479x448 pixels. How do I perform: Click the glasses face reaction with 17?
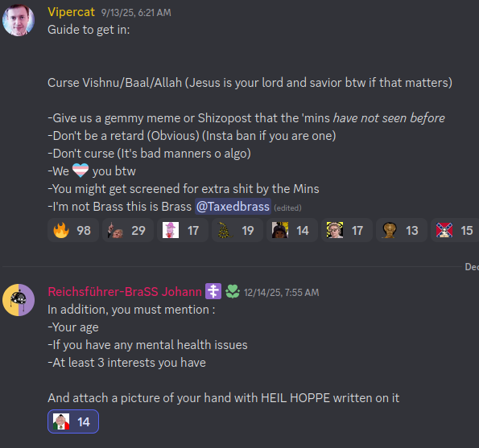[x=346, y=230]
